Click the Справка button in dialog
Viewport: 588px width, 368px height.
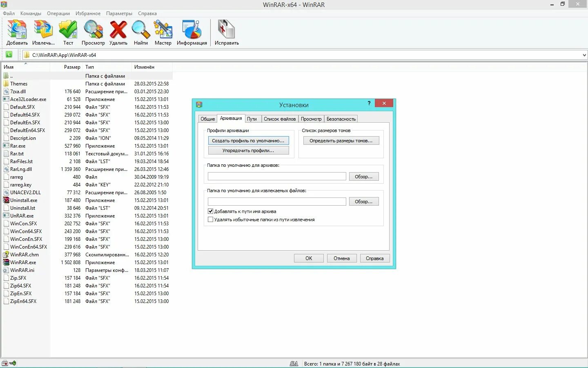coord(374,258)
